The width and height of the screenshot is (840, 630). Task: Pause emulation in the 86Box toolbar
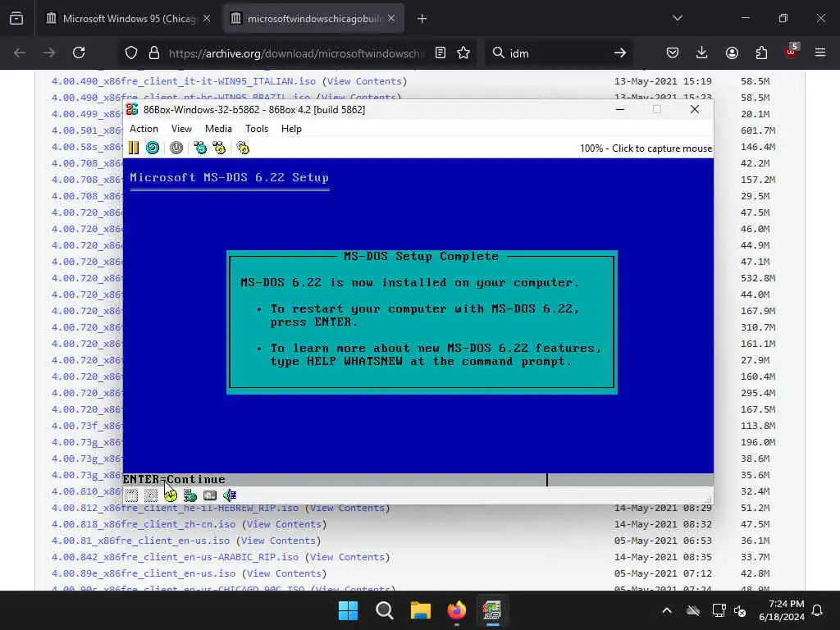coord(134,148)
